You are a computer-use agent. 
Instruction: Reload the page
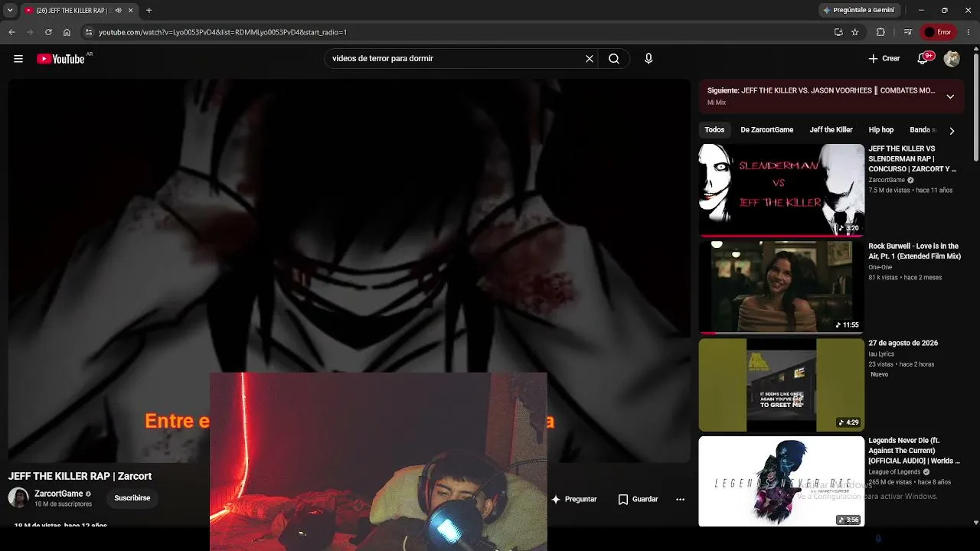click(48, 32)
